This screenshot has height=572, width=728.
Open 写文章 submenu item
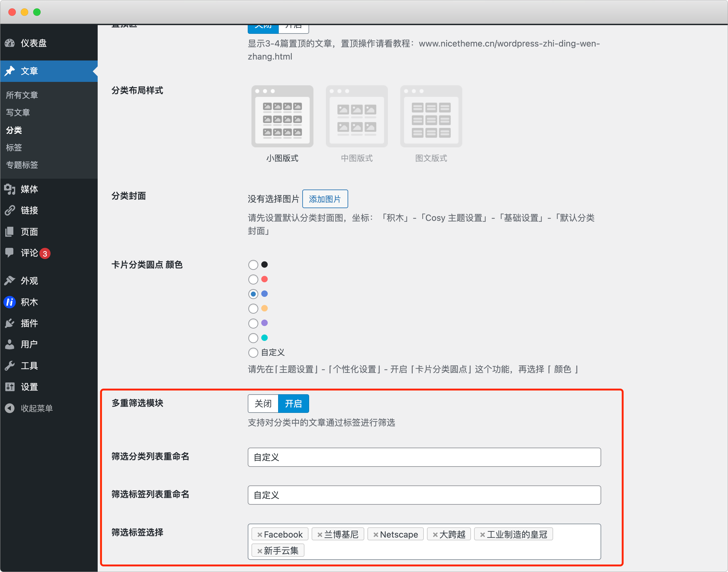click(18, 113)
